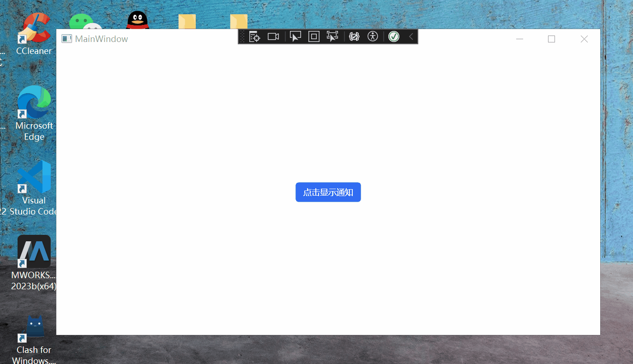Toggle Display Layout Adorners square icon
This screenshot has width=633, height=364.
point(314,36)
